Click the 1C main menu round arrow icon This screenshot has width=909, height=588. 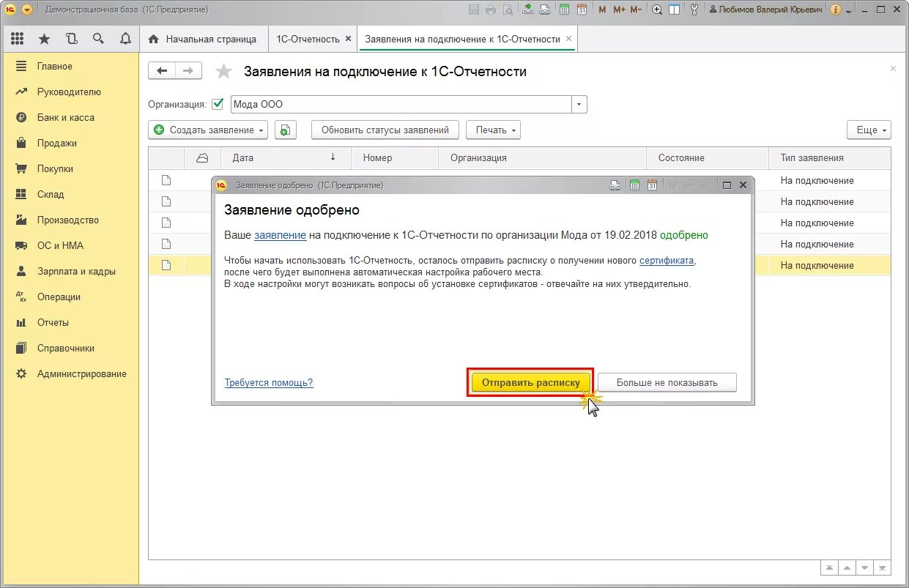tap(27, 10)
